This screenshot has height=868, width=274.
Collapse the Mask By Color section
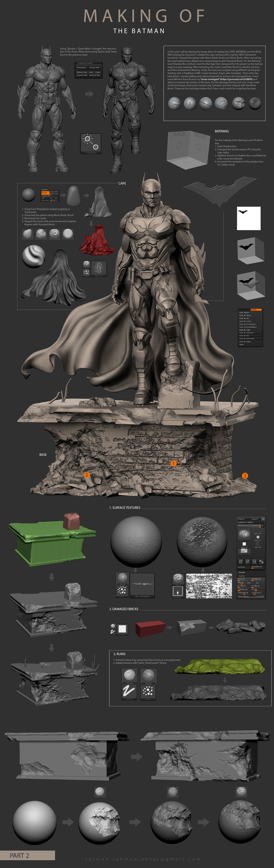click(250, 330)
